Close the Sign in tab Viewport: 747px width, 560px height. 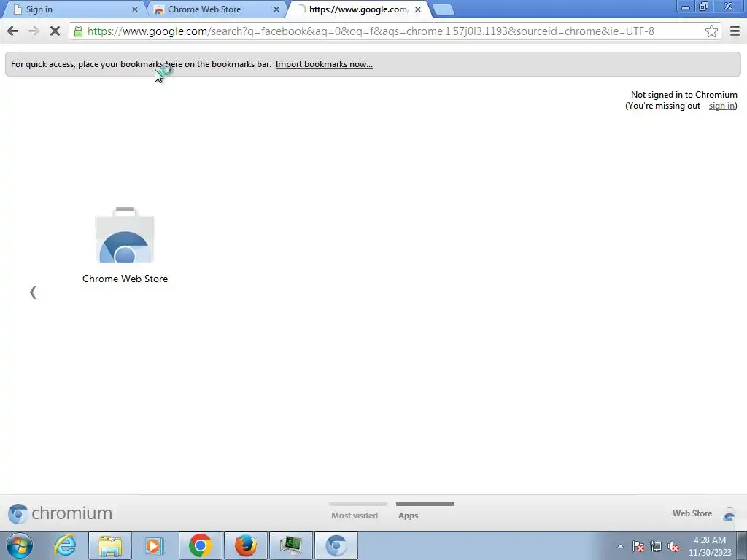tap(134, 9)
